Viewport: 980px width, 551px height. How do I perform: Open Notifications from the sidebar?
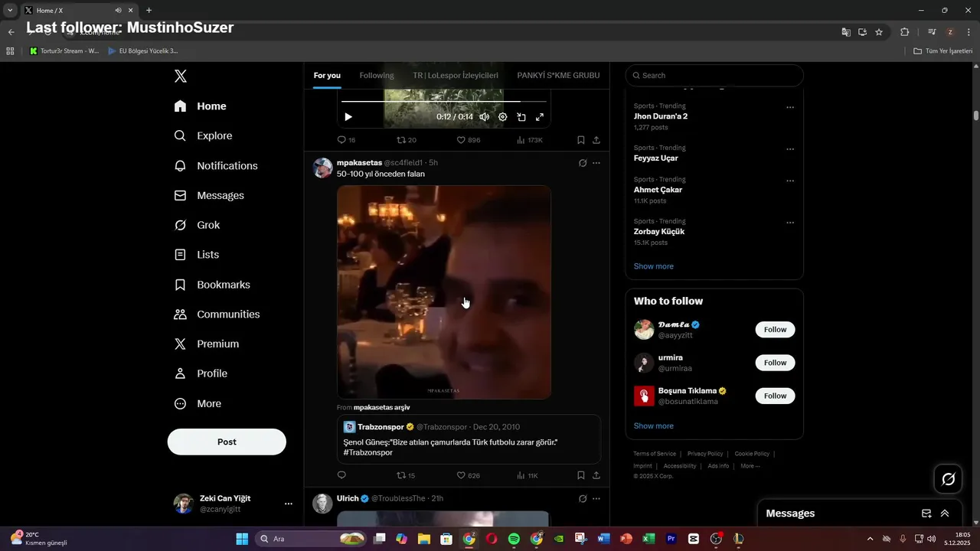point(216,165)
